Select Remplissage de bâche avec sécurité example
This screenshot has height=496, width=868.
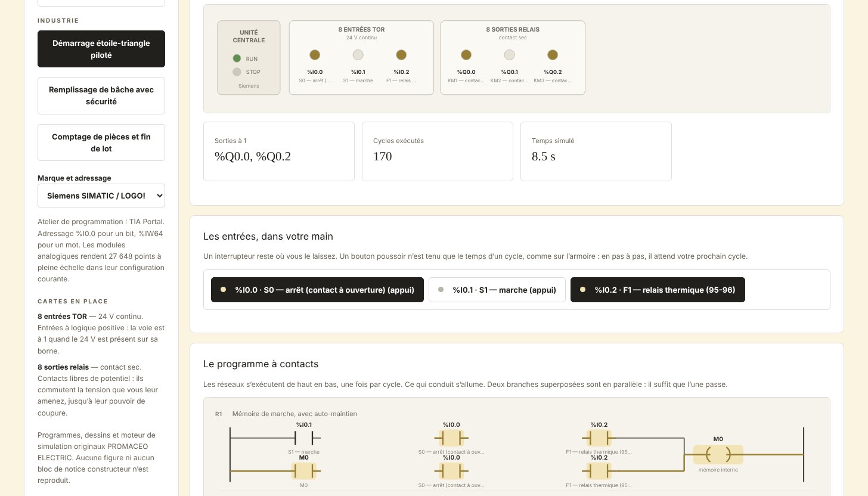[101, 95]
